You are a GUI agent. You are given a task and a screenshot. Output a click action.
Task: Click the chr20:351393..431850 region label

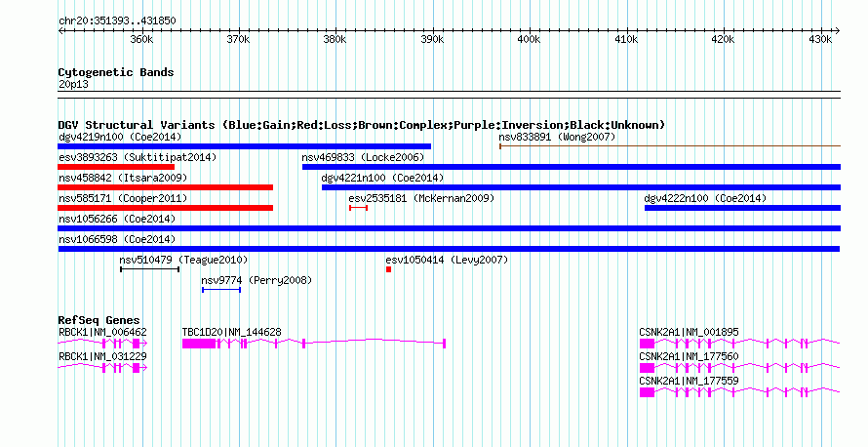pyautogui.click(x=117, y=21)
